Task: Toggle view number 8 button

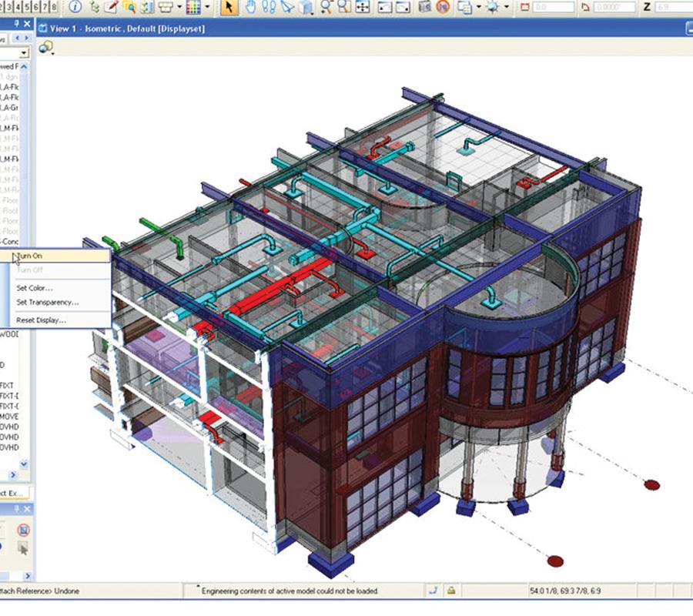Action: tap(53, 7)
